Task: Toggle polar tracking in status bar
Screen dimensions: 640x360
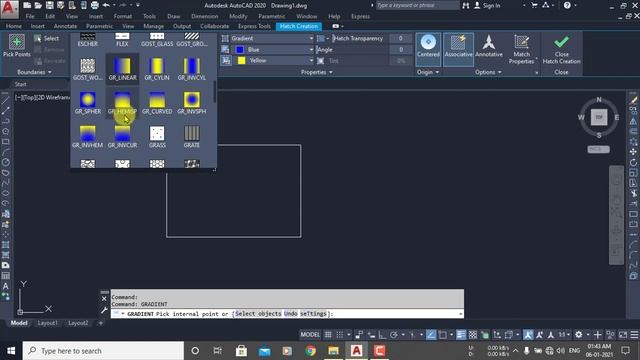Action: pyautogui.click(x=394, y=335)
